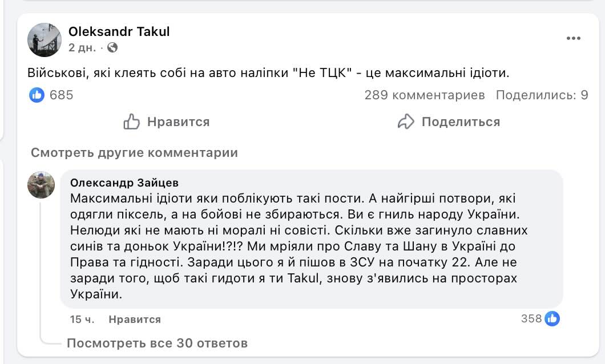605x364 pixels.
Task: Click the blue like reaction icon near 685
Action: point(37,95)
